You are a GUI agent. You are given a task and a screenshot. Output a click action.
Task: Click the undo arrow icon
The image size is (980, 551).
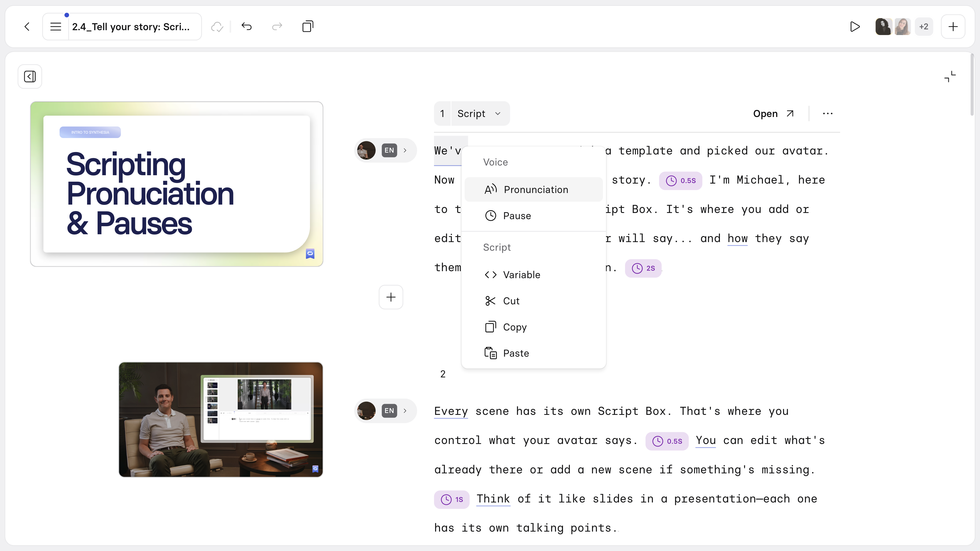tap(247, 27)
